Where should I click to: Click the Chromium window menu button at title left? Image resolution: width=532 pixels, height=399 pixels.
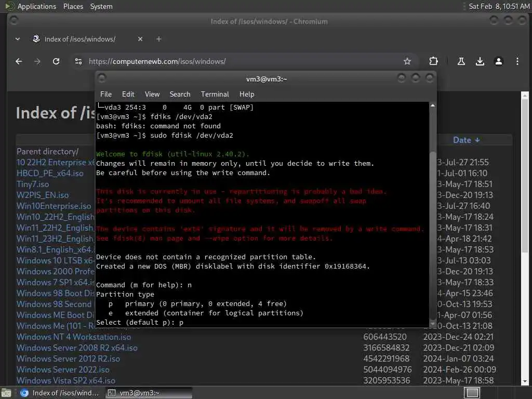pos(14,20)
